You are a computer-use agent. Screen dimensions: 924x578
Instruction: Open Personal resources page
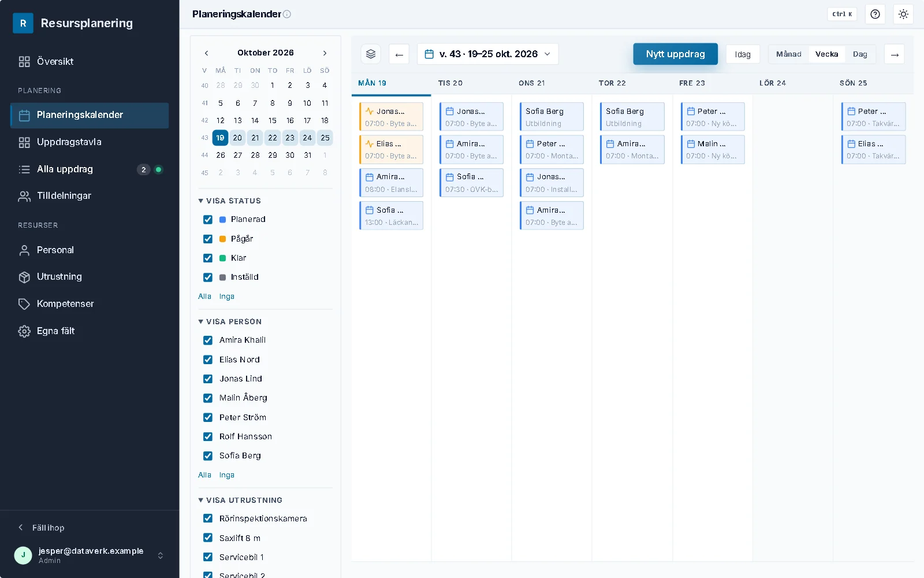pos(90,250)
